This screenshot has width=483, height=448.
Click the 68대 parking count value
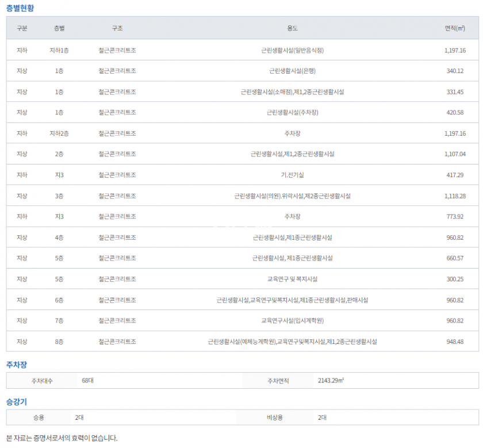(x=87, y=380)
